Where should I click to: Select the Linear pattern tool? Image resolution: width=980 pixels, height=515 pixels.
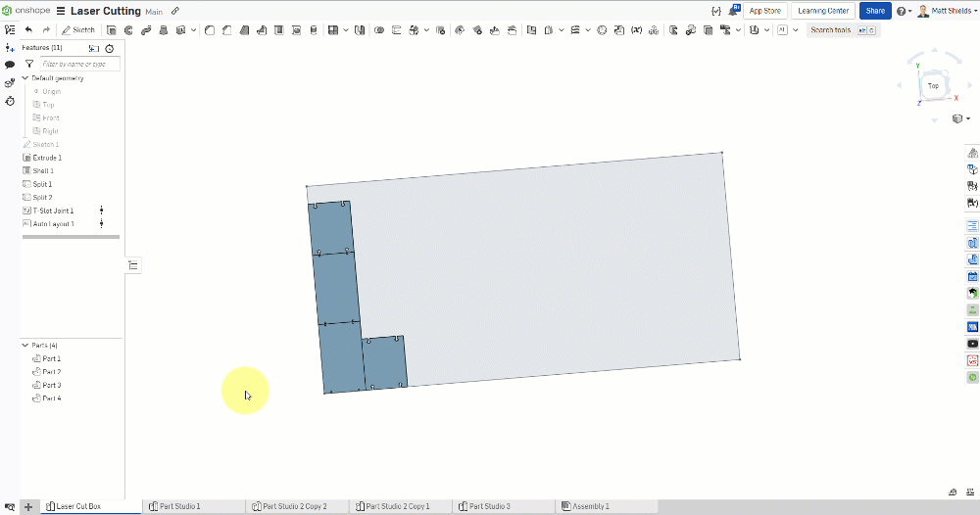pyautogui.click(x=333, y=30)
